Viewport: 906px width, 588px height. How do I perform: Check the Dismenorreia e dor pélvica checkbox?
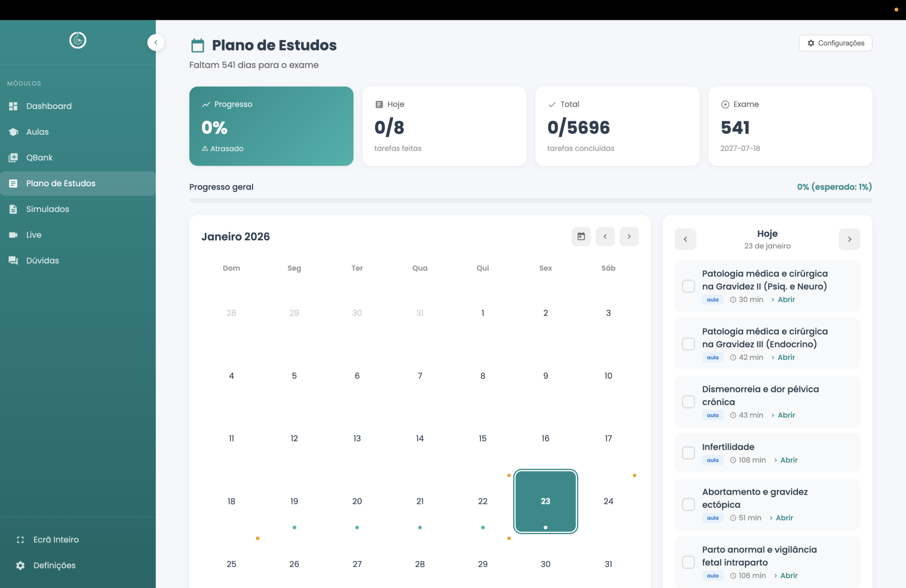[688, 402]
